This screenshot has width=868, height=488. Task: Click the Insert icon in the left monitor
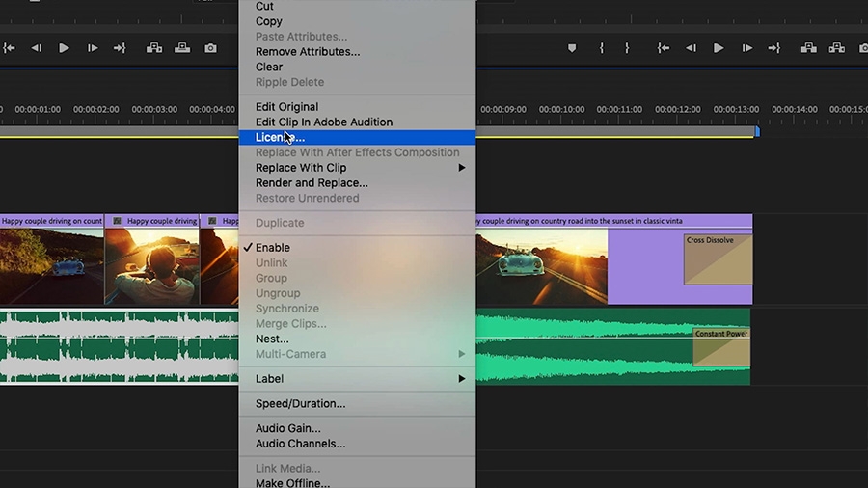tap(154, 48)
